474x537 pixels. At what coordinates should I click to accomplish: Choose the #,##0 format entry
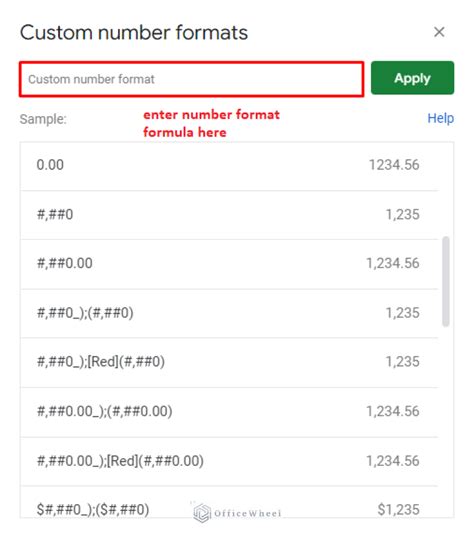click(229, 215)
